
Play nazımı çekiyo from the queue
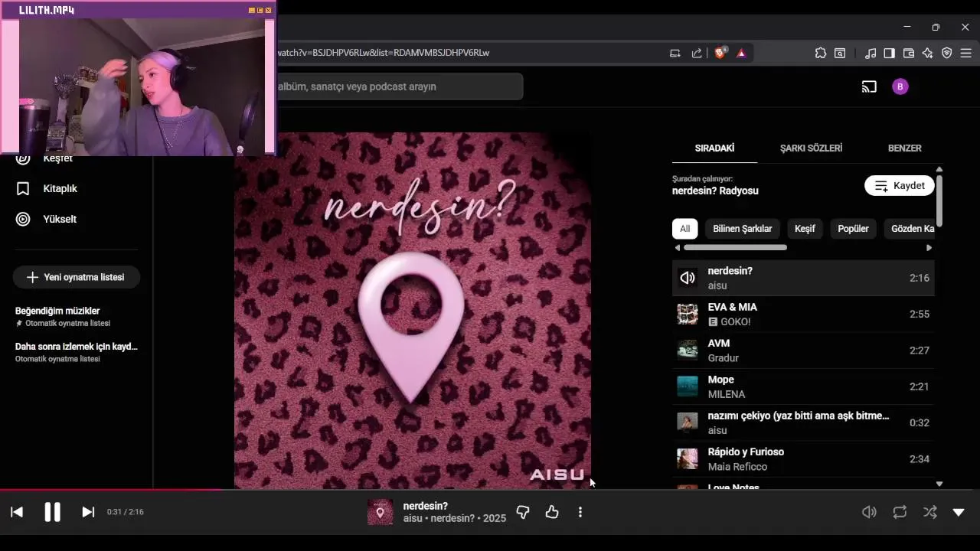803,422
